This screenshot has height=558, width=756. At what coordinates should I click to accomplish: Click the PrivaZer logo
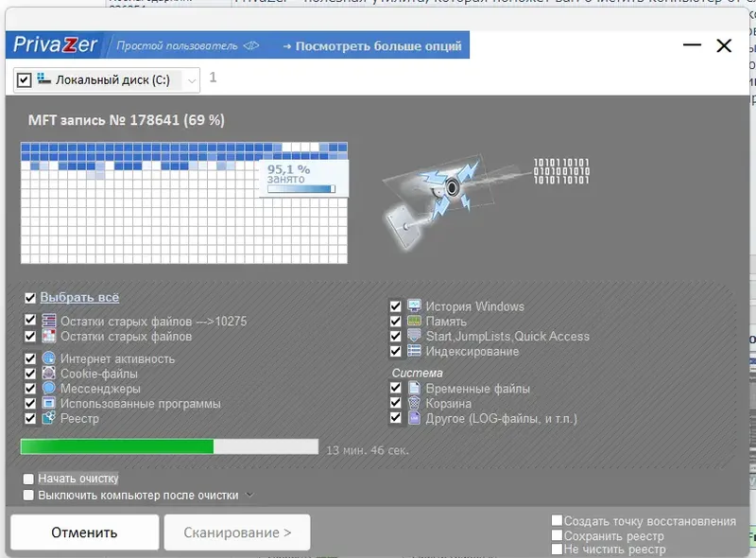57,43
